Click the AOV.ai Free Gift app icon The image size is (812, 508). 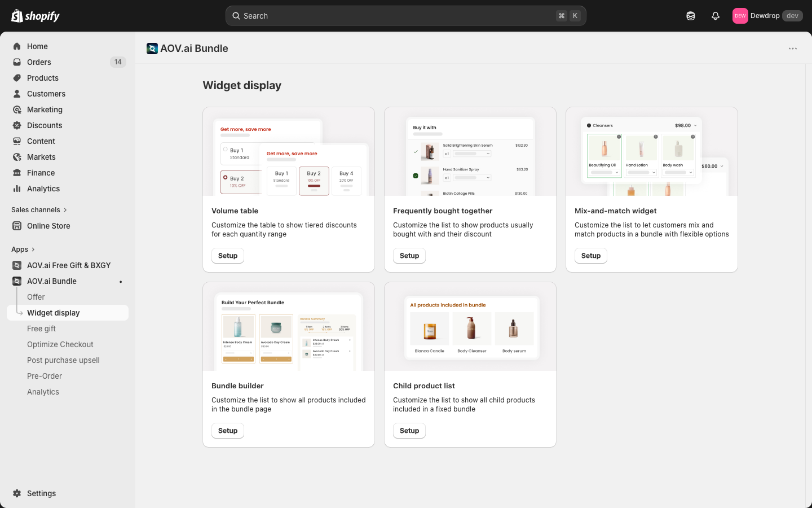[x=17, y=265]
